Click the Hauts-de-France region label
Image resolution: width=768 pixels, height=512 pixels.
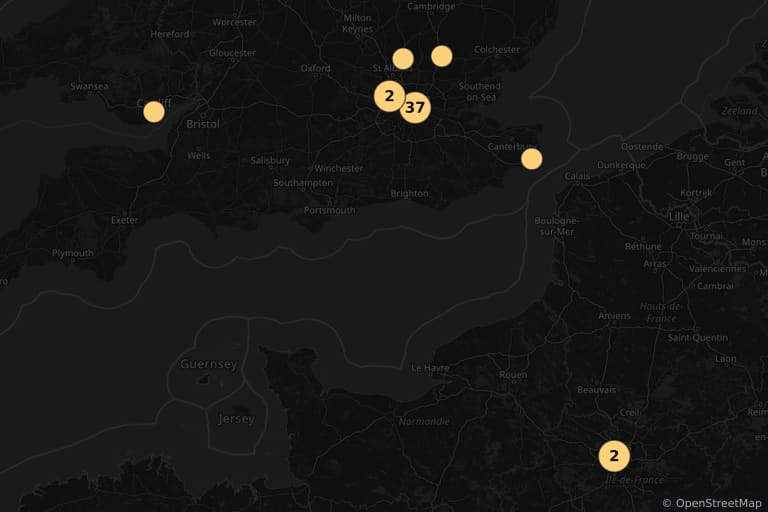click(661, 312)
